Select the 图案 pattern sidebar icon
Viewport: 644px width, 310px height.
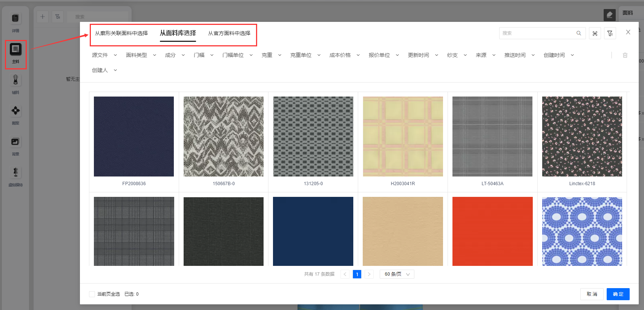coord(15,111)
